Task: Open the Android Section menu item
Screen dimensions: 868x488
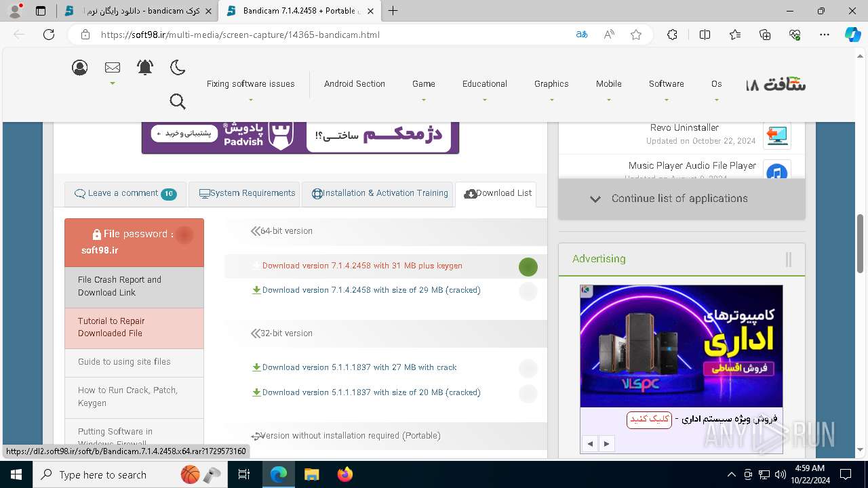Action: pyautogui.click(x=355, y=84)
